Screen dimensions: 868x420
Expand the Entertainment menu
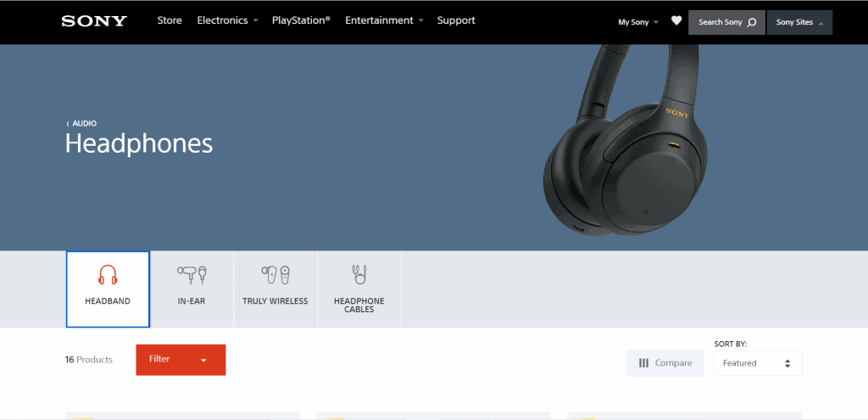tap(384, 20)
